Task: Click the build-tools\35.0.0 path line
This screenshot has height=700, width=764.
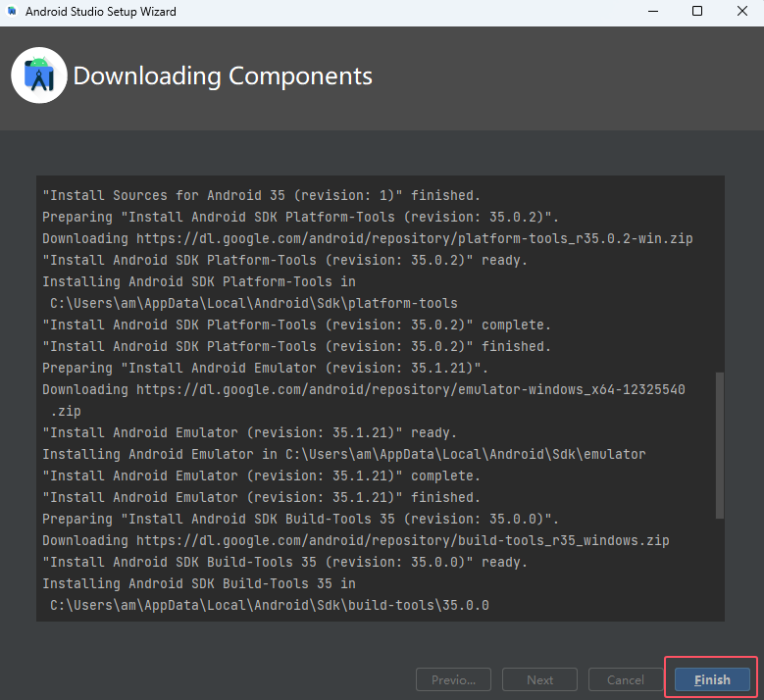Action: 270,606
